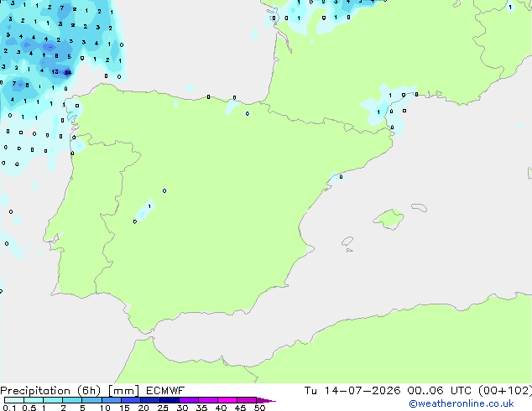
Task: Click the 'ECMWF' model label
Action: pos(165,391)
